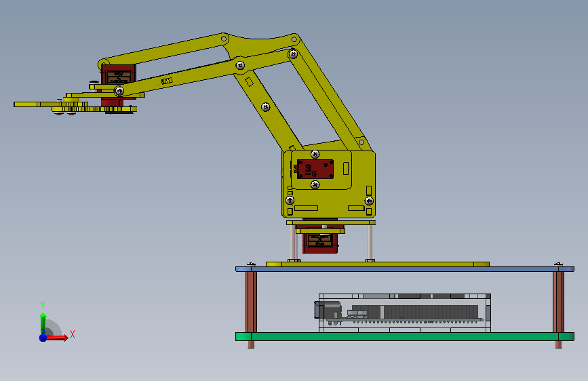Pick the left steel post under turntable
The width and height of the screenshot is (588, 381).
coord(294,242)
